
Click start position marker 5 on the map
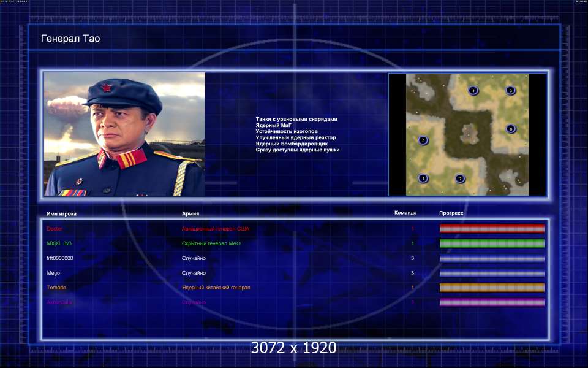coord(423,140)
